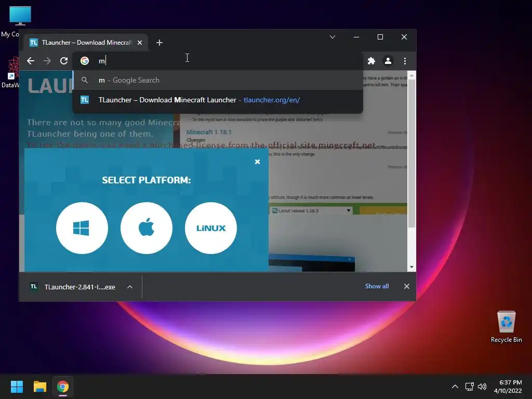Show hidden tray icons chevron
532x399 pixels.
[455, 387]
